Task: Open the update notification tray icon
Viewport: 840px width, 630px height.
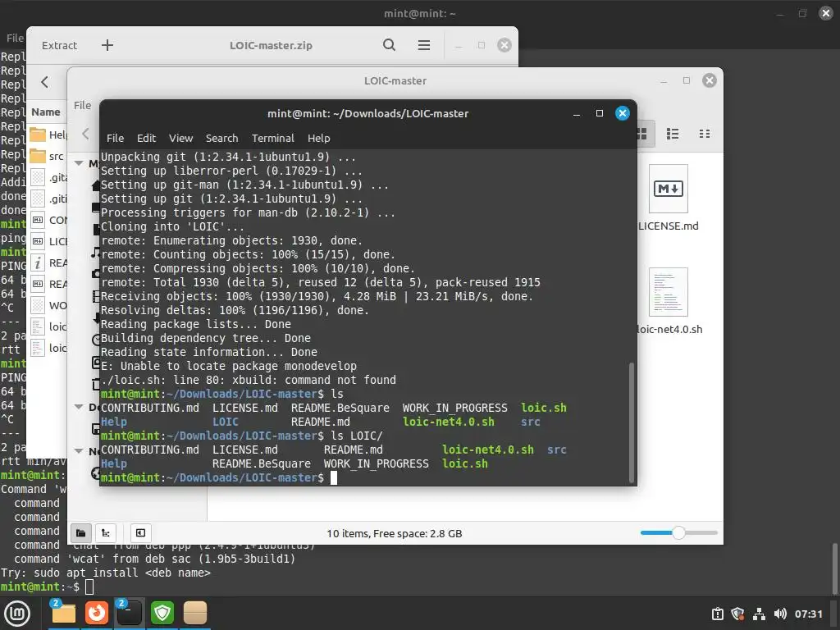Action: (717, 614)
